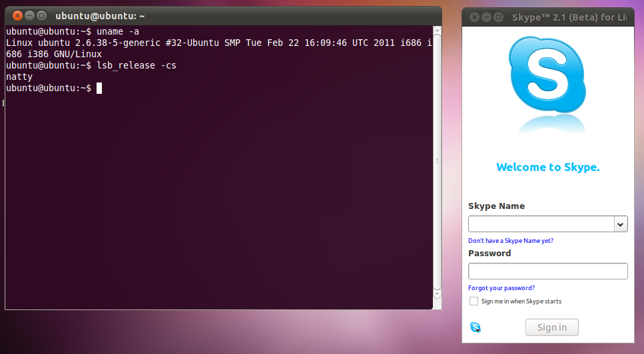Screen dimensions: 644x354
Task: Click the large Skype logo
Action: (547, 75)
